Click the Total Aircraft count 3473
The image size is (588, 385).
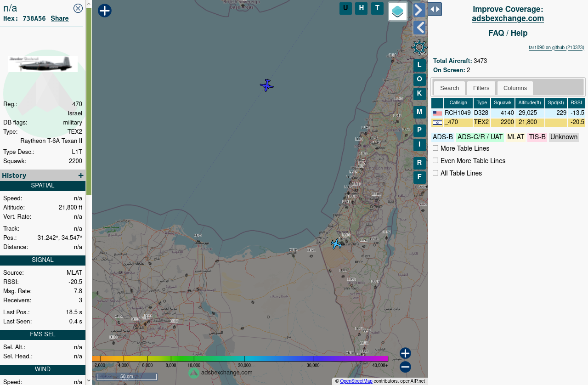click(480, 61)
